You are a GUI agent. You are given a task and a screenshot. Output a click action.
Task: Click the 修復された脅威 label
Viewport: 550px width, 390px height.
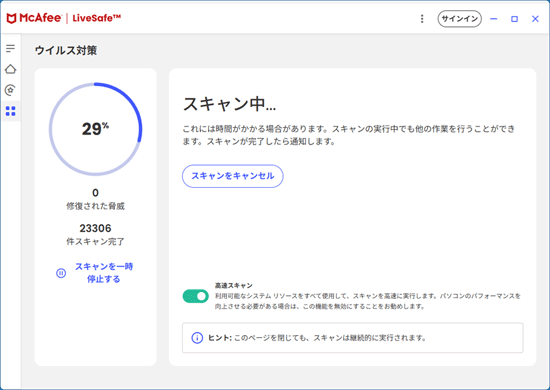(95, 206)
